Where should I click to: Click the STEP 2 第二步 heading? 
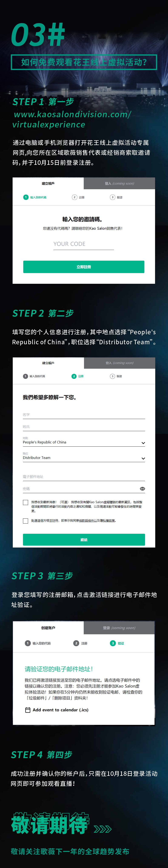(43, 313)
